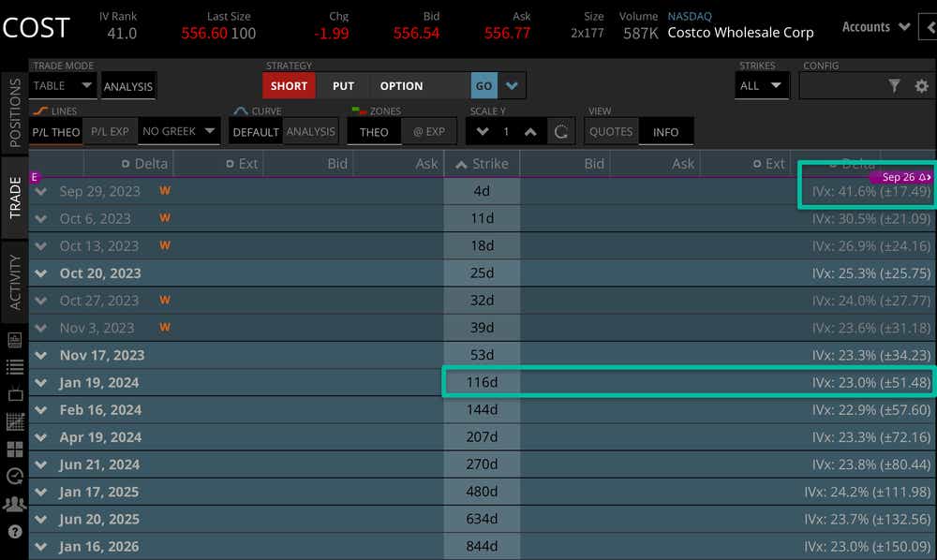Screen dimensions: 937x560
Task: Open the TABLE trade mode dropdown
Action: tap(63, 86)
